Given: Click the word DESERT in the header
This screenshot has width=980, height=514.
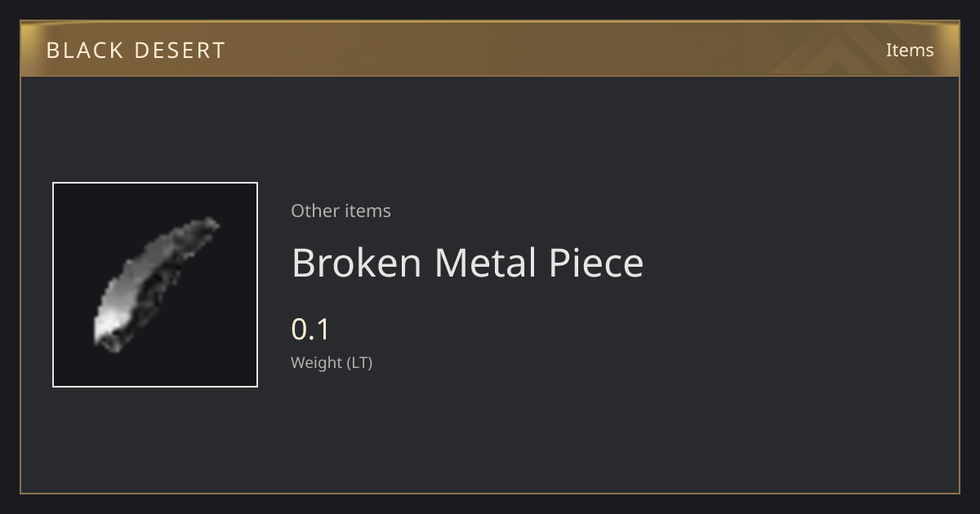Looking at the screenshot, I should (x=180, y=51).
